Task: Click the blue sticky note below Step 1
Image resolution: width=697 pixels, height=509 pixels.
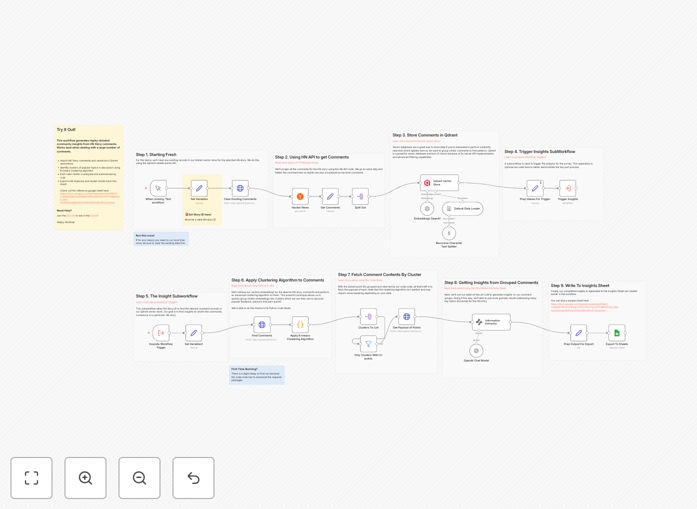Action: coord(162,239)
